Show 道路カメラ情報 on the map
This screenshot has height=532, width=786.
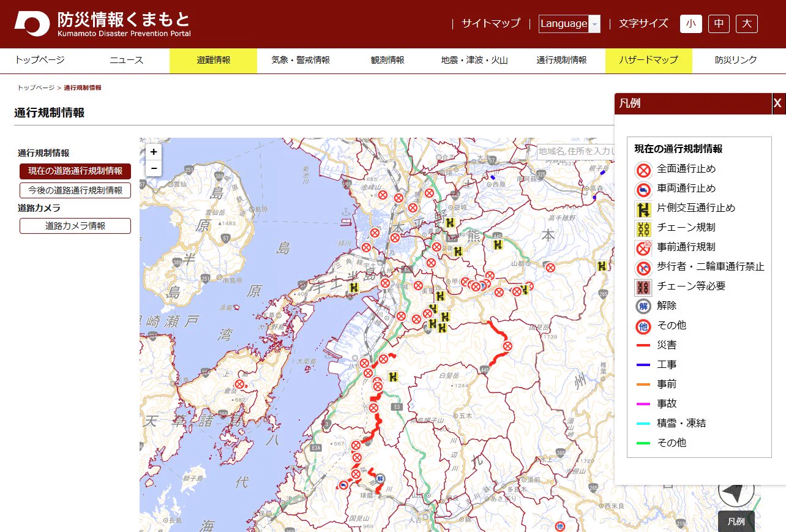pyautogui.click(x=75, y=226)
